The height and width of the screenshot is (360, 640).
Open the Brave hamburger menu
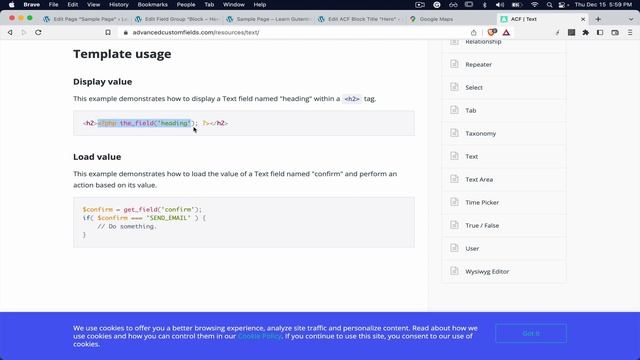630,32
